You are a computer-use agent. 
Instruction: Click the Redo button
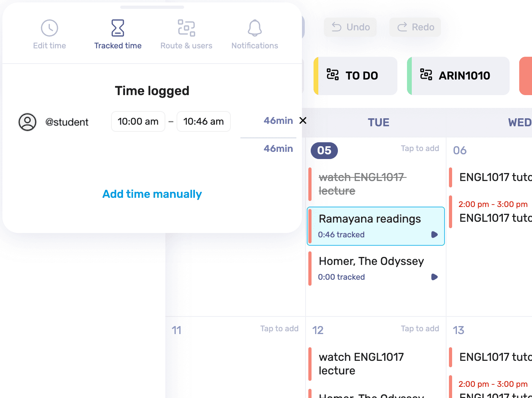[415, 27]
